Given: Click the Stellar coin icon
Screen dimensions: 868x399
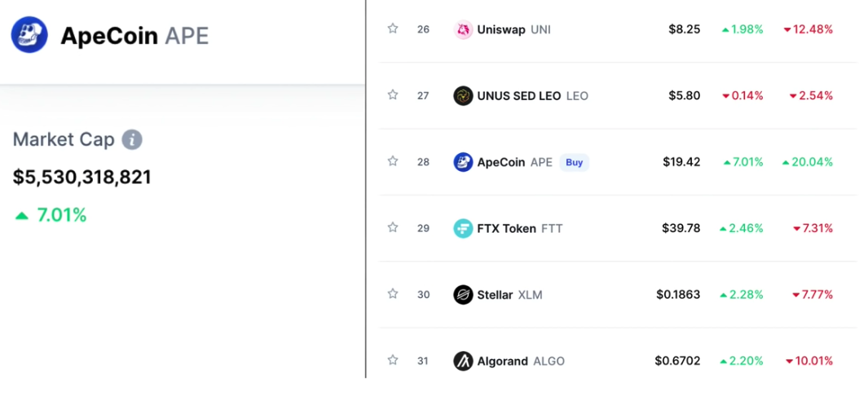Looking at the screenshot, I should [x=463, y=295].
